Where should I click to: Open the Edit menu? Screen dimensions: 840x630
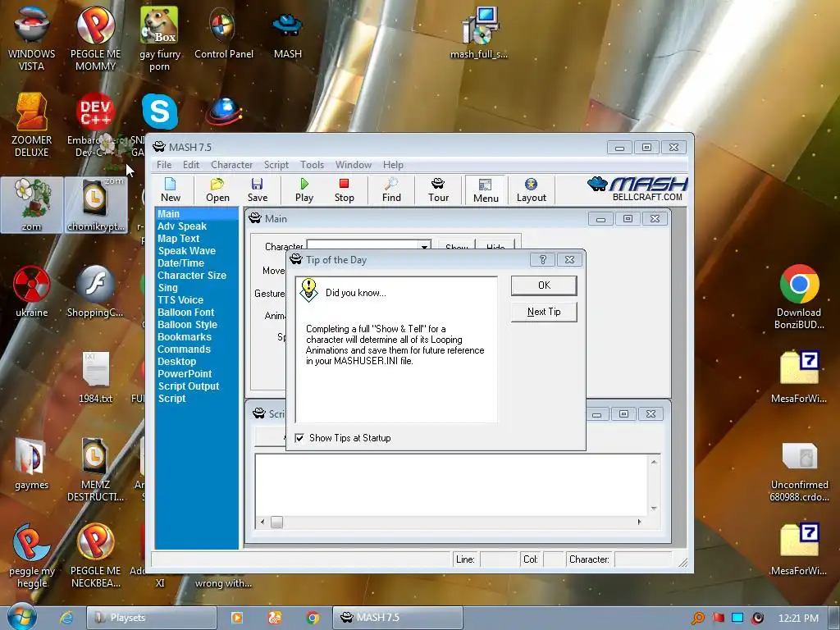click(190, 165)
